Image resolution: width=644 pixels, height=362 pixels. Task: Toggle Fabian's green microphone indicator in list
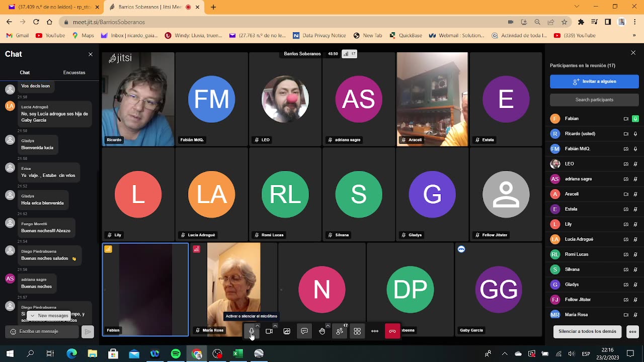635,119
